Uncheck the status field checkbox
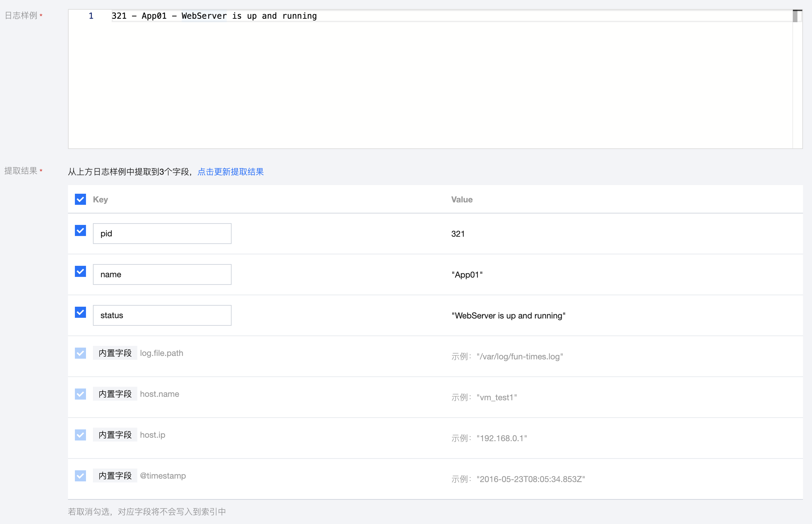 80,312
